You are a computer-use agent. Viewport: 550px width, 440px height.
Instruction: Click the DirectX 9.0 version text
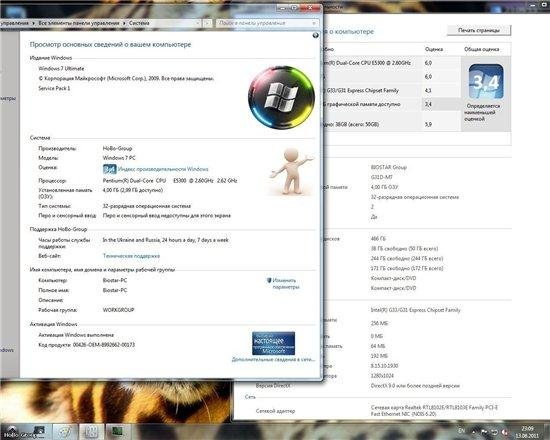[415, 386]
